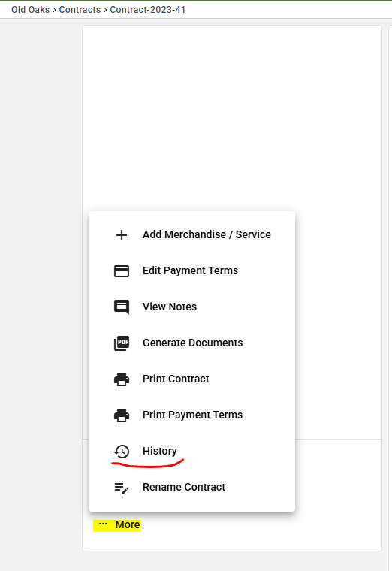This screenshot has height=571, width=392.
Task: Click the printer icon beside Print Contract
Action: (122, 379)
